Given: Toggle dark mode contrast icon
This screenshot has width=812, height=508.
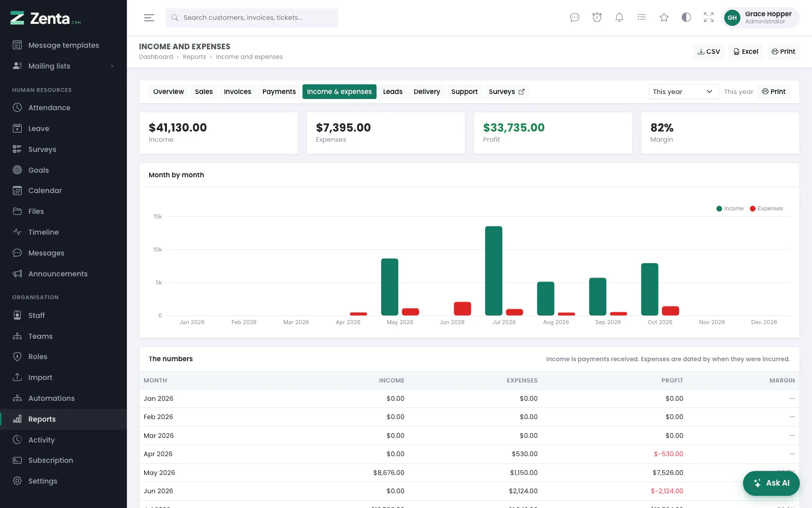Looking at the screenshot, I should coord(686,18).
